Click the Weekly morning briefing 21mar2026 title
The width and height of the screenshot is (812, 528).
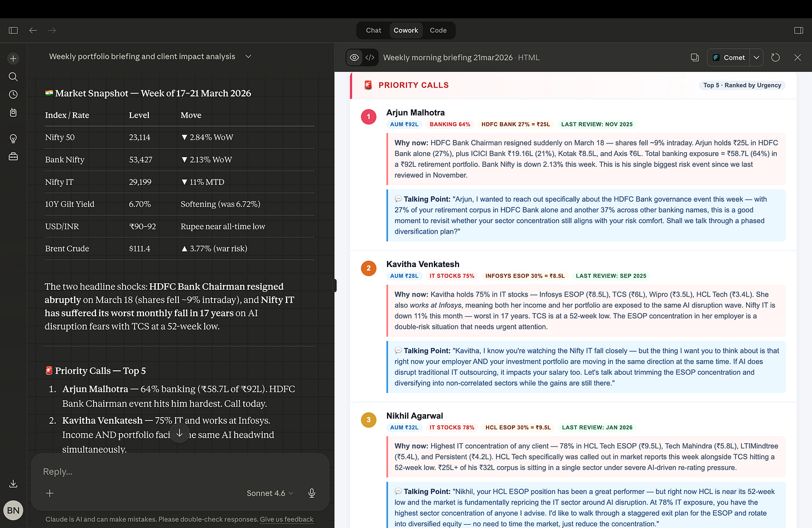coord(448,57)
